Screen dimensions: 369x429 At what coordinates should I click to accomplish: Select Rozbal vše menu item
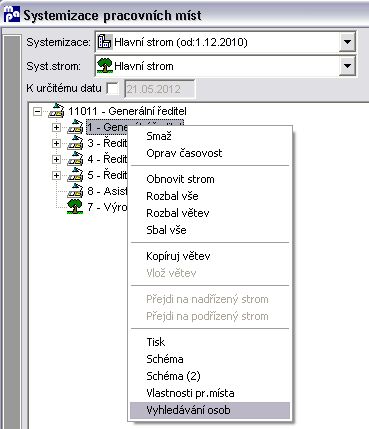point(210,196)
